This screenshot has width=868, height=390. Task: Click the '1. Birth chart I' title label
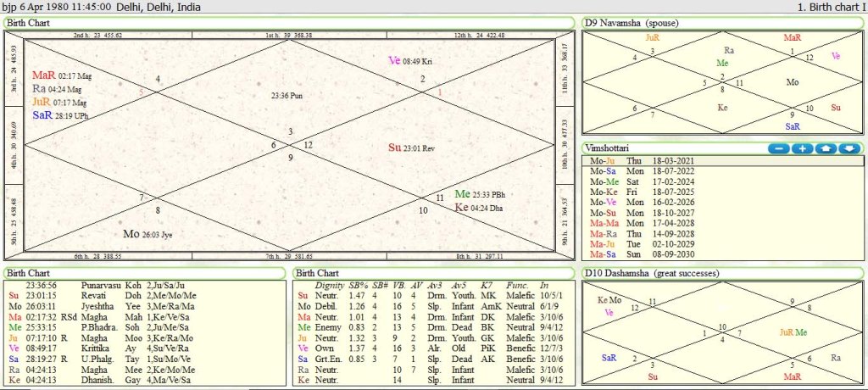[832, 7]
